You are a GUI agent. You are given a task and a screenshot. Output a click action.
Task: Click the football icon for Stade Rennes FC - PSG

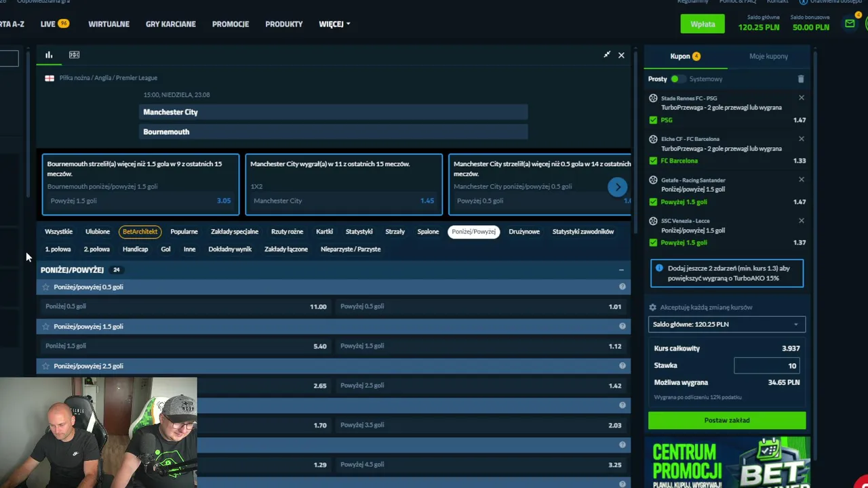tap(653, 98)
